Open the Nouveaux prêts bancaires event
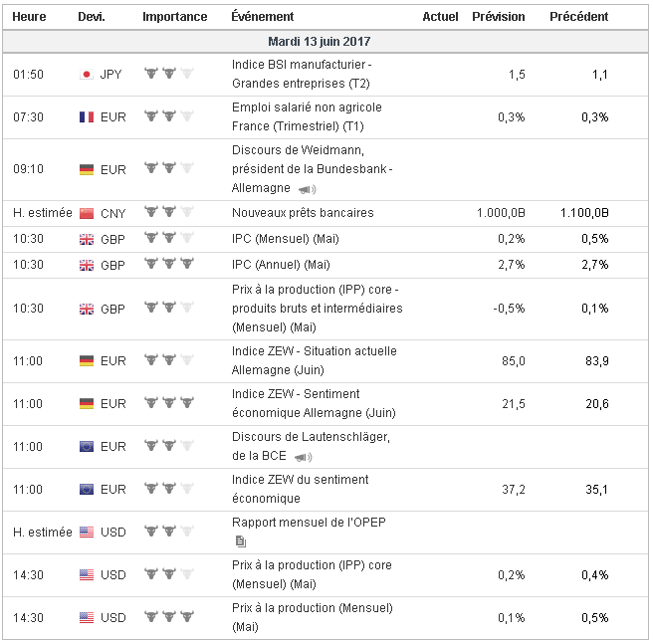The height and width of the screenshot is (644, 653). click(303, 213)
